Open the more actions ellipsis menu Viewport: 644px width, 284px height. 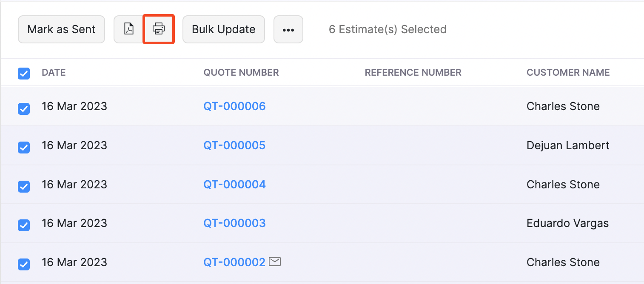(288, 30)
